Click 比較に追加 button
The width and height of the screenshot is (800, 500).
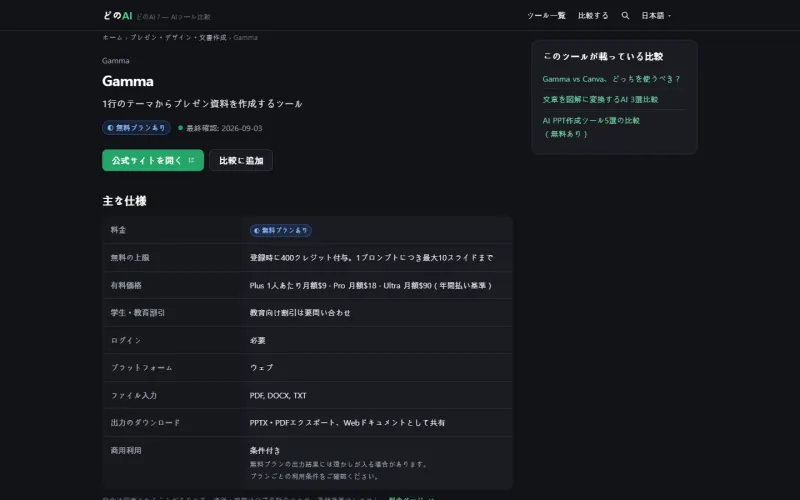tap(241, 160)
